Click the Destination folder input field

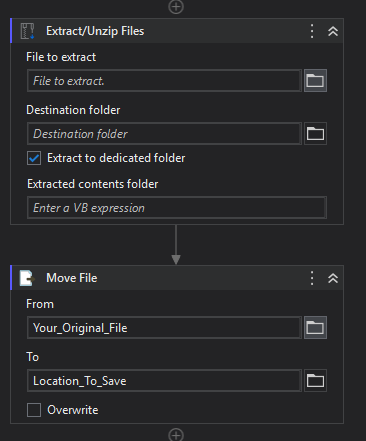pyautogui.click(x=164, y=134)
